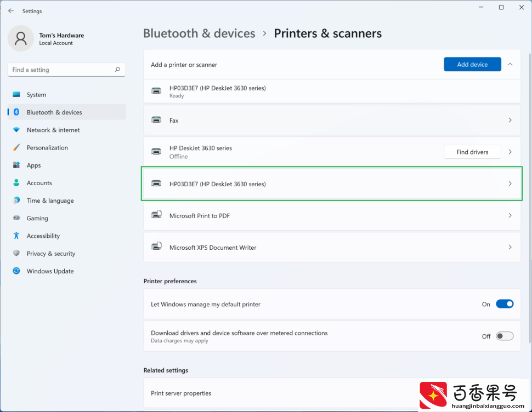
Task: Click printer icon of Ready HP03D3E7 device
Action: coord(156,90)
